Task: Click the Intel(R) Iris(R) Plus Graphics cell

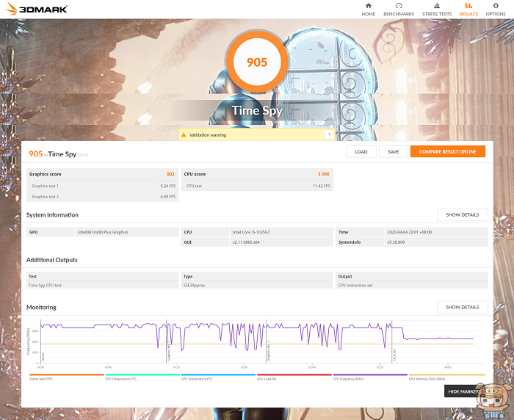Action: coord(126,232)
